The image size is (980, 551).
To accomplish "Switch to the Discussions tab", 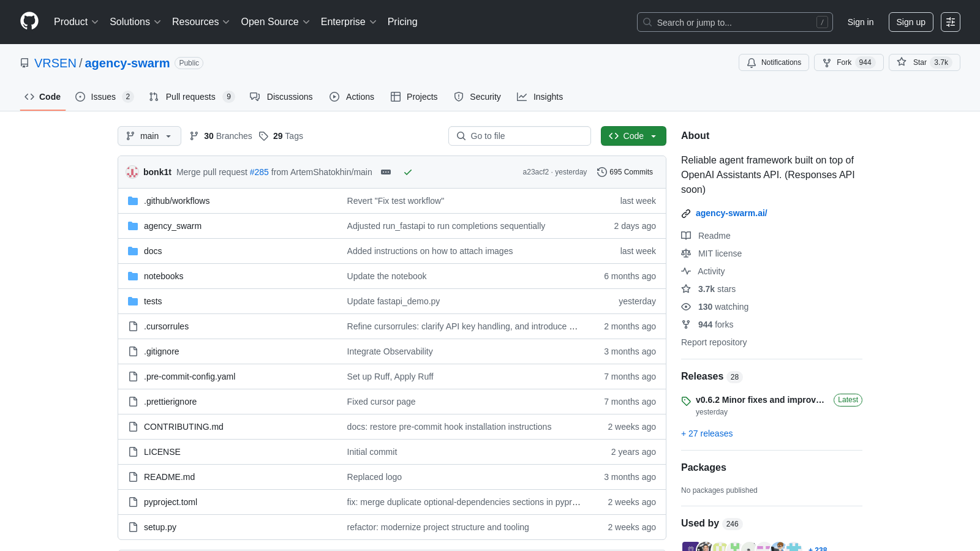I will [281, 97].
